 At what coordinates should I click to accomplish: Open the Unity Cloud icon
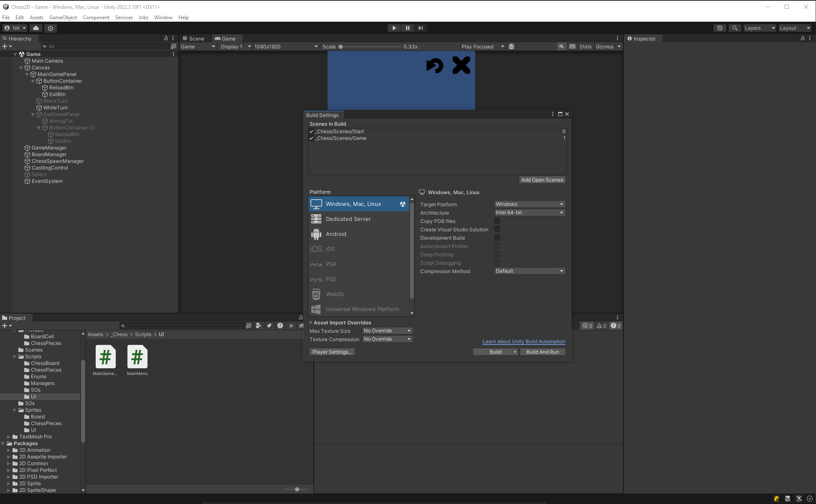tap(36, 28)
